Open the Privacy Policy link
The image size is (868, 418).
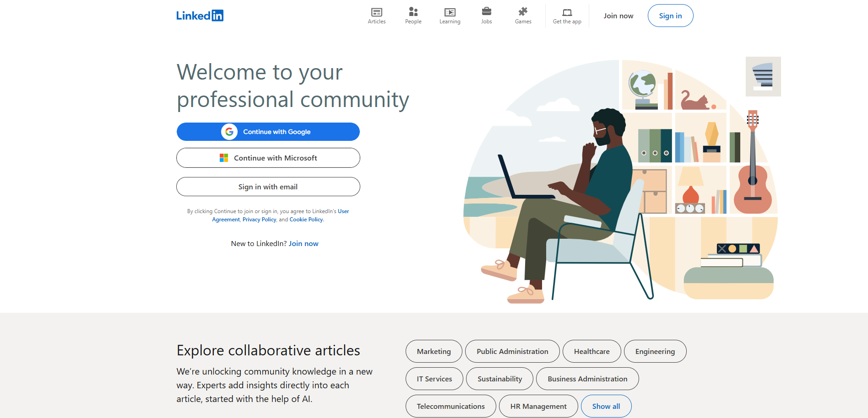click(260, 220)
